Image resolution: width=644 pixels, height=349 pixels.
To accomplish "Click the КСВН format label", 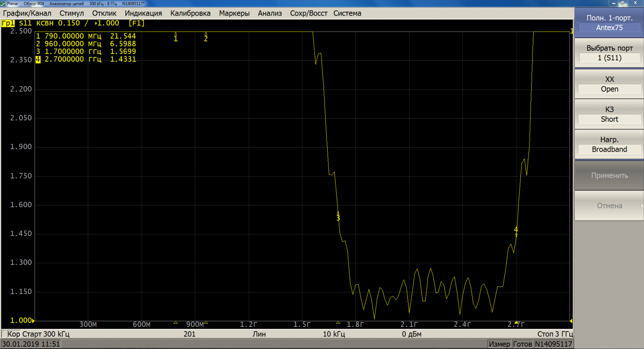I will point(45,23).
